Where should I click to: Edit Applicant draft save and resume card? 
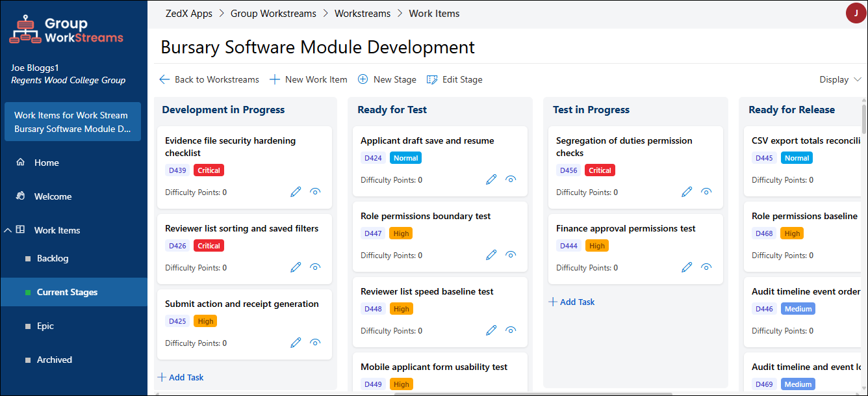pos(491,179)
